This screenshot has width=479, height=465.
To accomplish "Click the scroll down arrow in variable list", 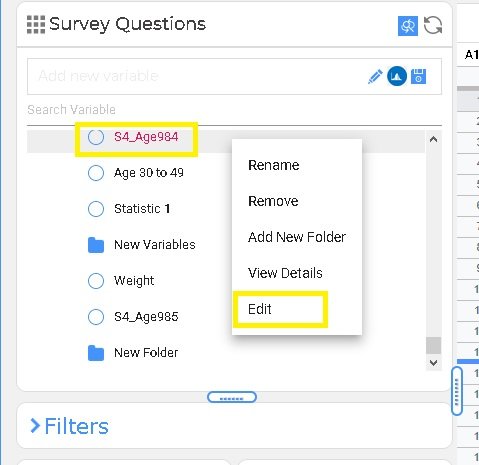I will pos(433,362).
